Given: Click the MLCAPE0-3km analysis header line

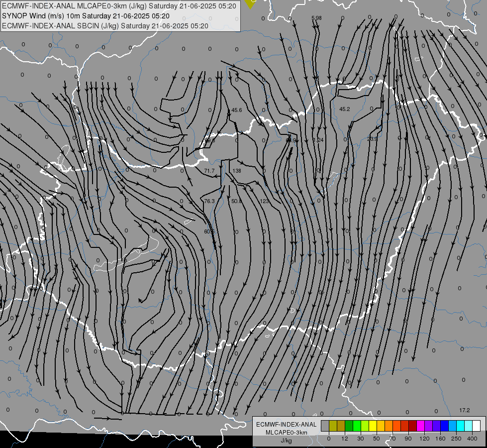Looking at the screenshot, I should [x=119, y=6].
